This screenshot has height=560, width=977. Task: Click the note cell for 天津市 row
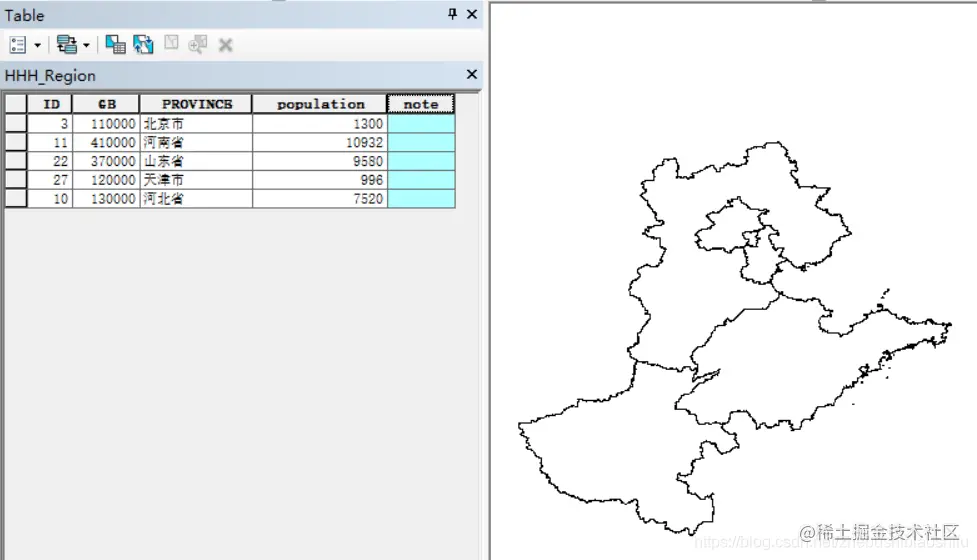(x=421, y=179)
